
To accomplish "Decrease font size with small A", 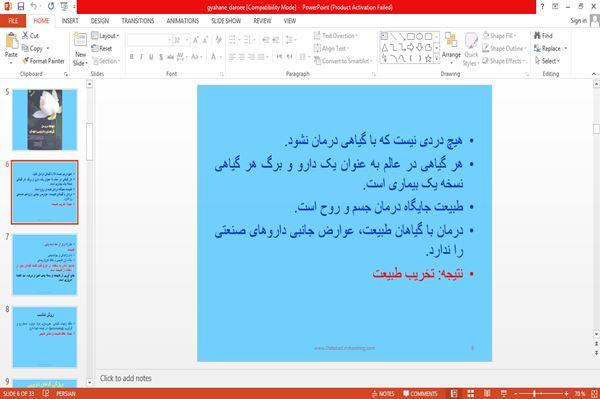I will (x=205, y=40).
